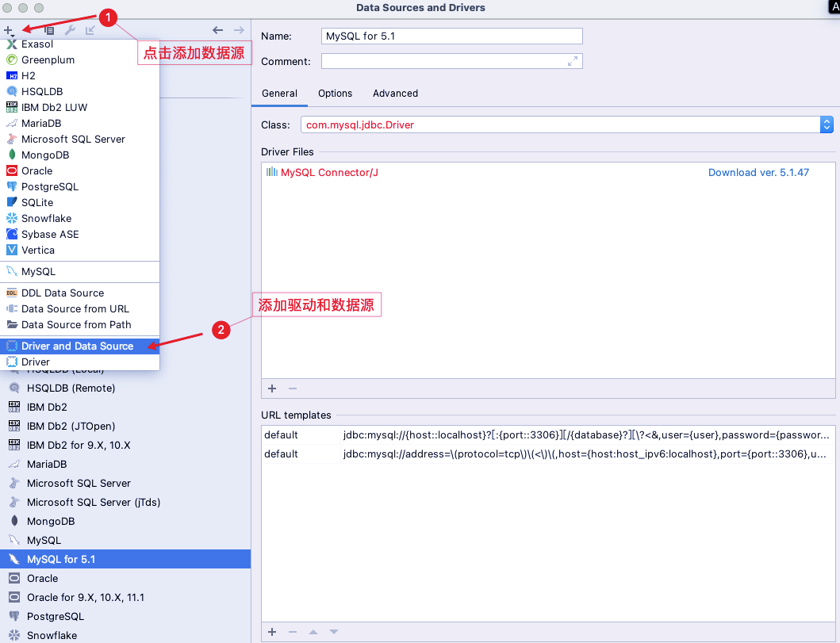Pick Sybase ASE from the menu
Viewport: 840px width, 643px height.
(80, 235)
